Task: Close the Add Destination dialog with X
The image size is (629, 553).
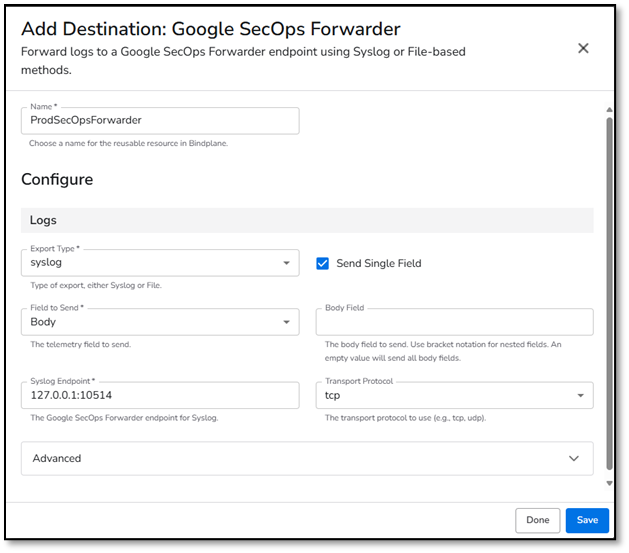Action: [583, 49]
